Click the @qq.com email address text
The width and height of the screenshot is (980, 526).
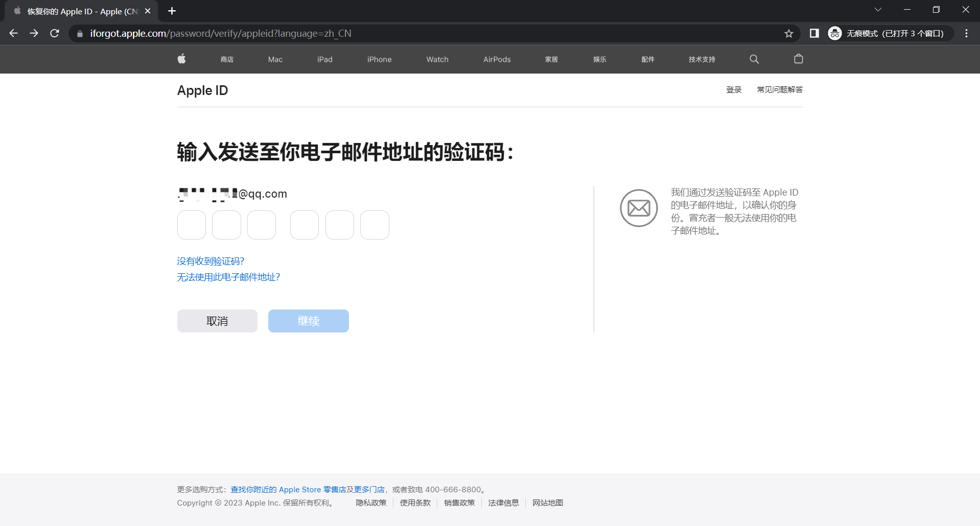[x=232, y=194]
